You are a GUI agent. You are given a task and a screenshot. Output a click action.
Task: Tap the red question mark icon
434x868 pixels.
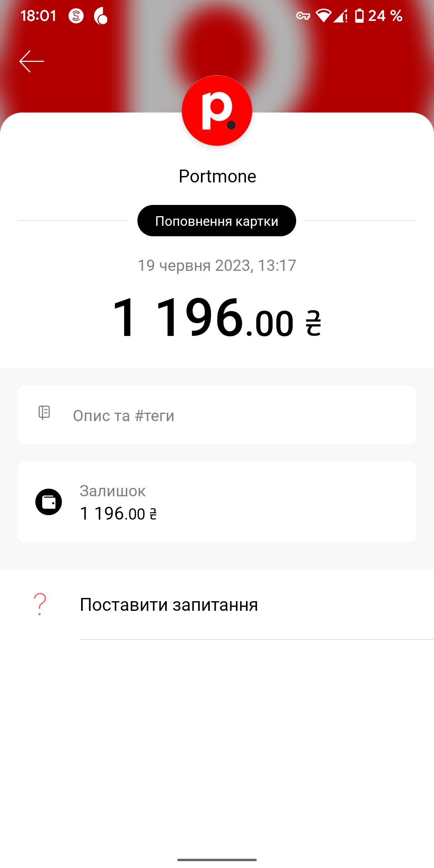coord(40,604)
